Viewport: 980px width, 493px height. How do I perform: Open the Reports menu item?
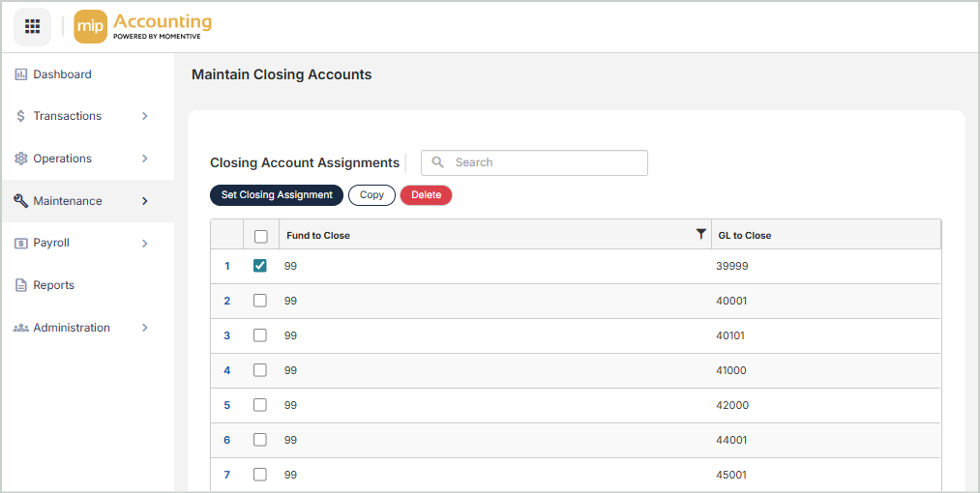tap(53, 285)
